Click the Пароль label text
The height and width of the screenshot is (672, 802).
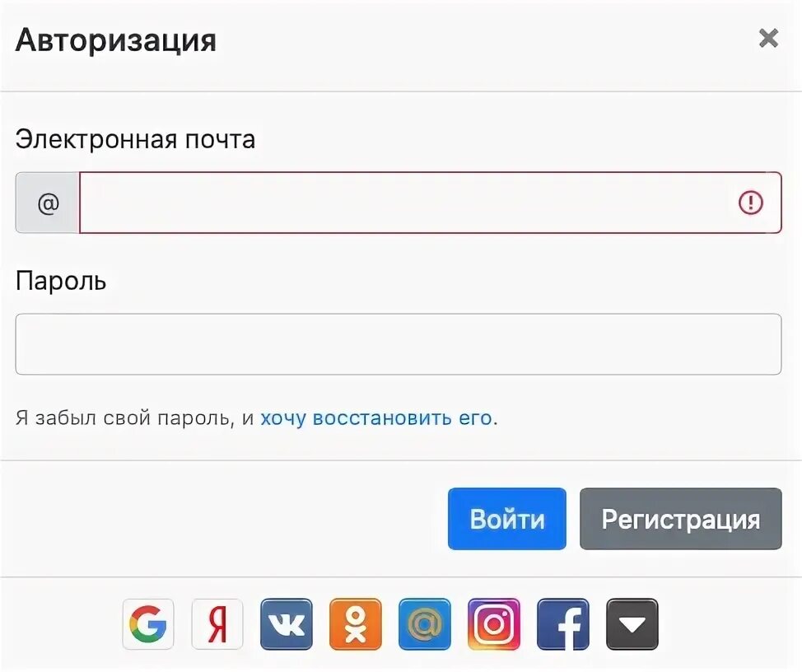point(61,281)
